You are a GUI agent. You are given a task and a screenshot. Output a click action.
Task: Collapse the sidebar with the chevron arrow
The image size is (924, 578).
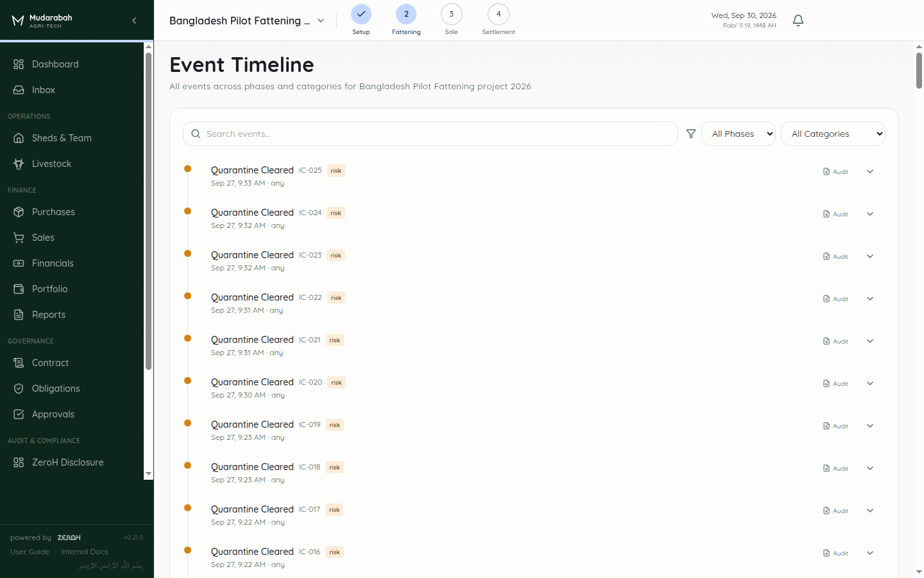point(134,21)
